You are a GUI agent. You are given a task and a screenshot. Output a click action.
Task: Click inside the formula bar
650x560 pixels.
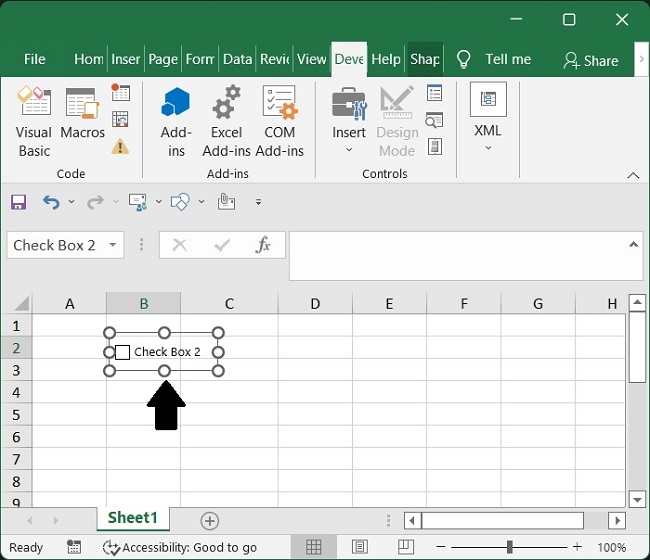tap(458, 256)
